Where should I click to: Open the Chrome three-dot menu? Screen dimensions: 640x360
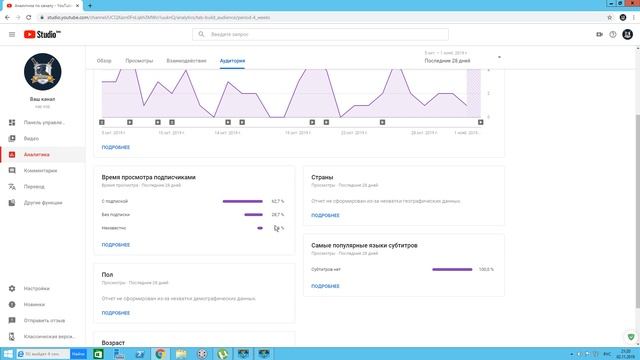[634, 18]
